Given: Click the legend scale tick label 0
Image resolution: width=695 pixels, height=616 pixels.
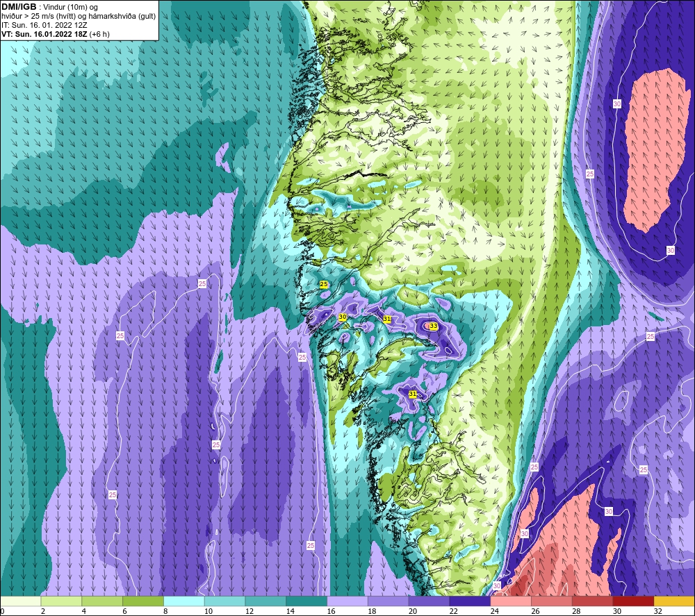Looking at the screenshot, I should pyautogui.click(x=2, y=611).
